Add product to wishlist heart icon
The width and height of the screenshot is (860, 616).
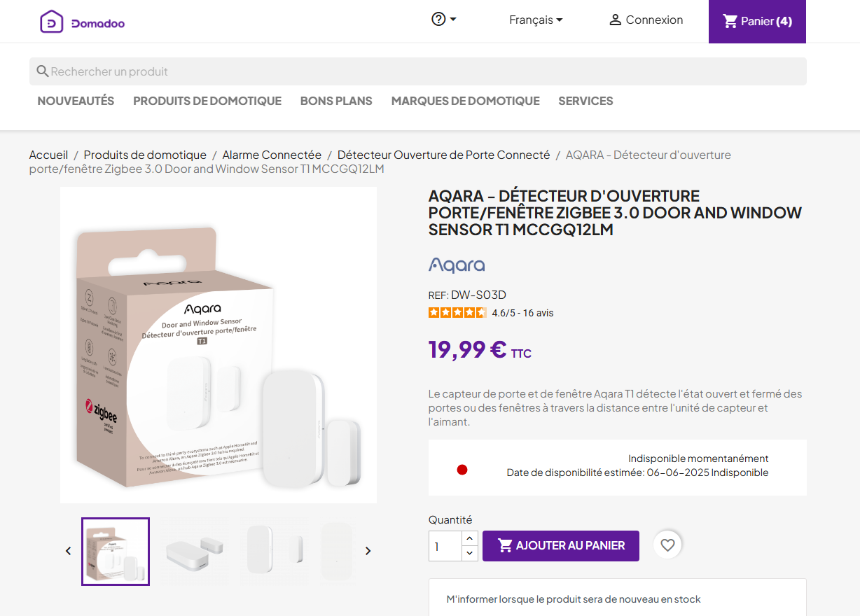point(667,545)
